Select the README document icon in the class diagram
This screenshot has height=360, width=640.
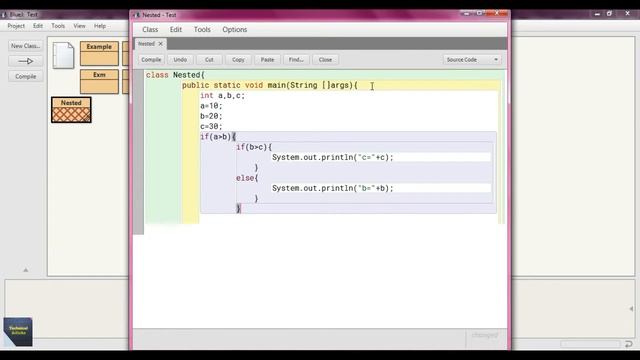click(64, 55)
